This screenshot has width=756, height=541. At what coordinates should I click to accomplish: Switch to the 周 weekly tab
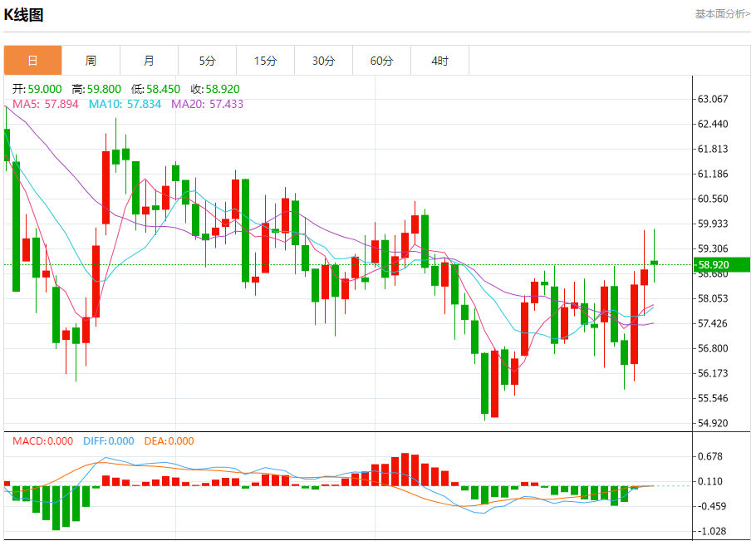click(x=91, y=61)
